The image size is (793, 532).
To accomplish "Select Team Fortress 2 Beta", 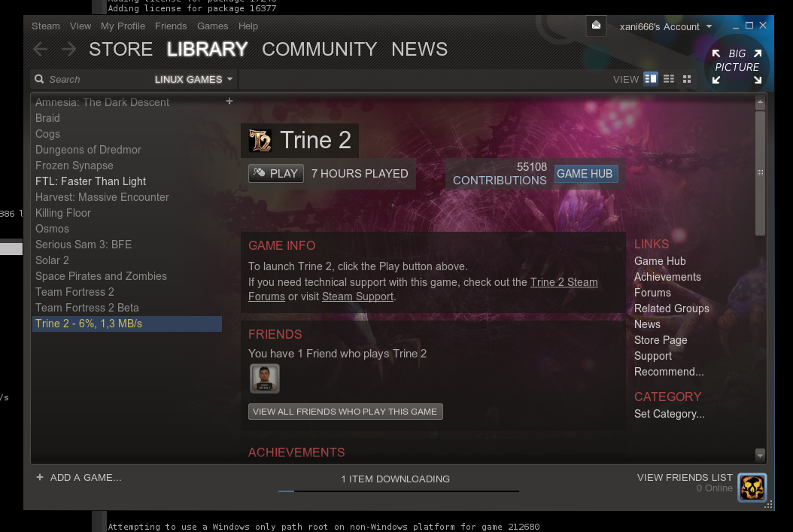I will click(126, 308).
